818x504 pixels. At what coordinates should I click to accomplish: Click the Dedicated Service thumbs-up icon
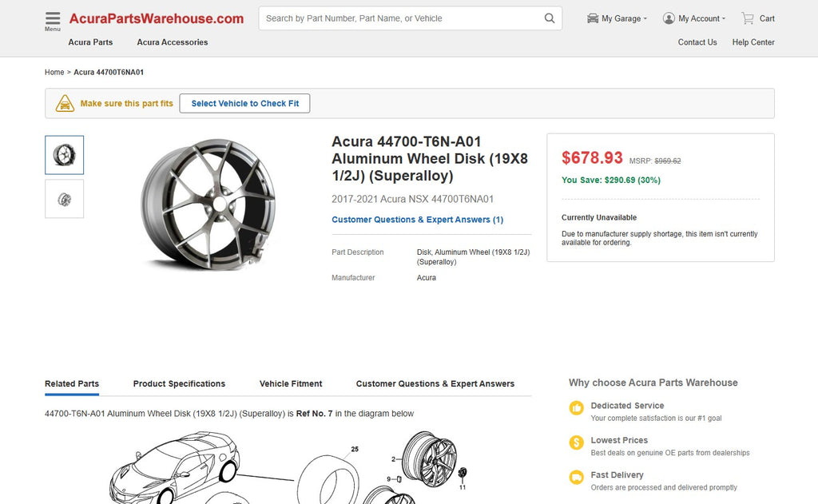coord(576,408)
